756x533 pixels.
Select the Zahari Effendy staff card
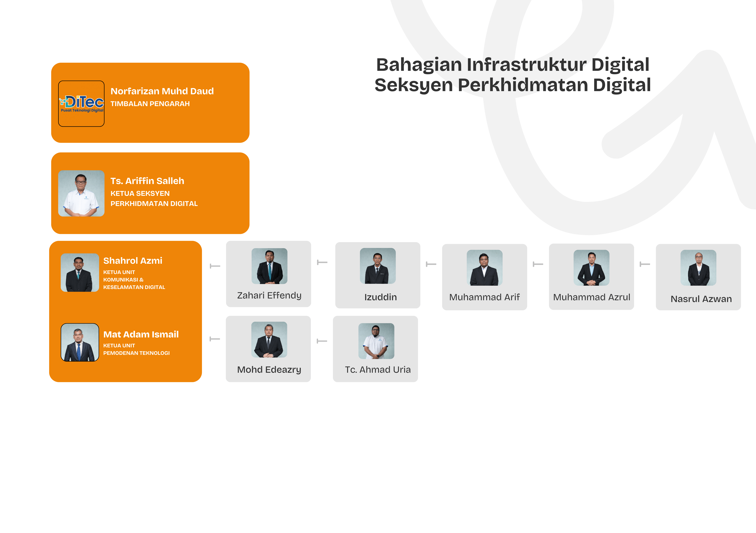pos(268,274)
